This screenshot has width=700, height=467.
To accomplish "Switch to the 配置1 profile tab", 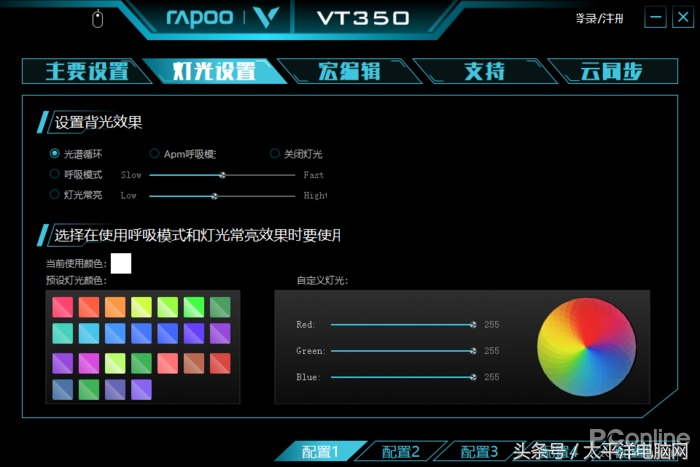I will 320,451.
